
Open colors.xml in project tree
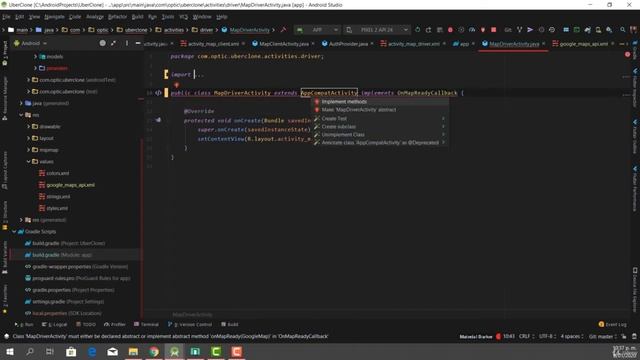(x=58, y=173)
